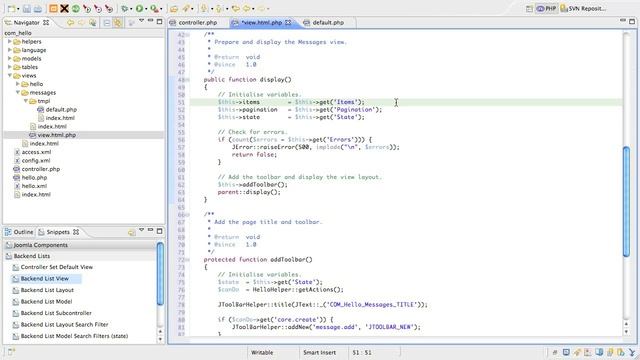640x360 pixels.
Task: Click the rightmost icon in bottom status bar
Action: coord(632,352)
